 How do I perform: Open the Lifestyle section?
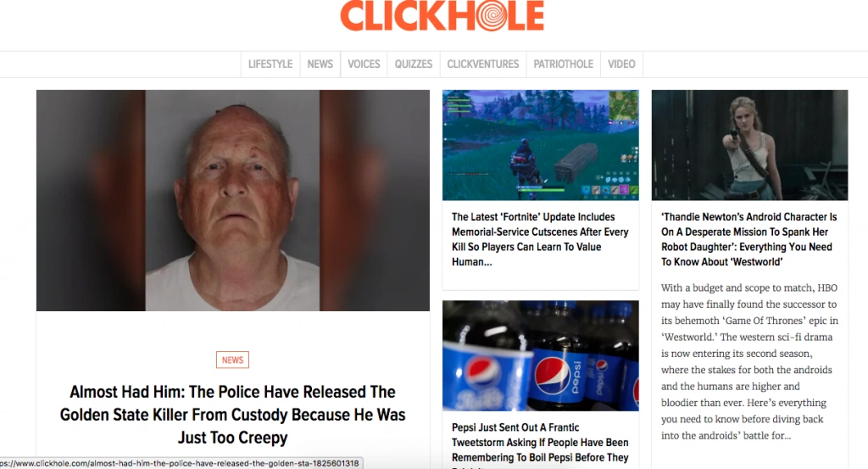tap(270, 64)
